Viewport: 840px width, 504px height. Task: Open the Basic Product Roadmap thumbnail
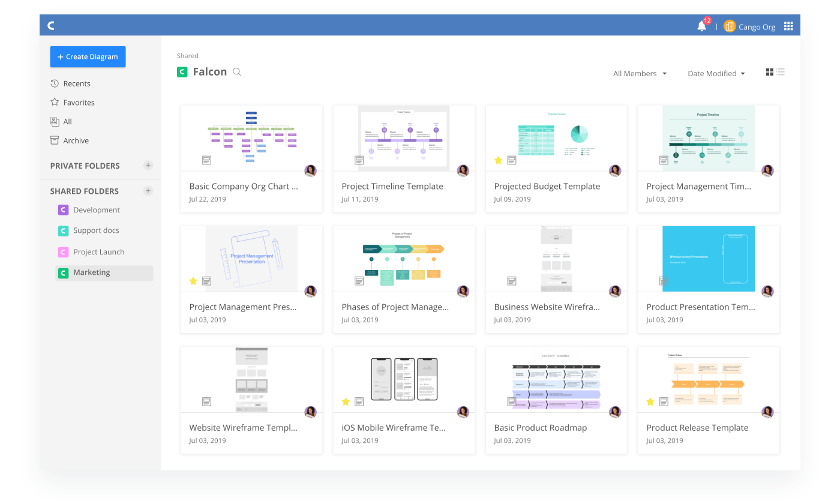(x=556, y=378)
